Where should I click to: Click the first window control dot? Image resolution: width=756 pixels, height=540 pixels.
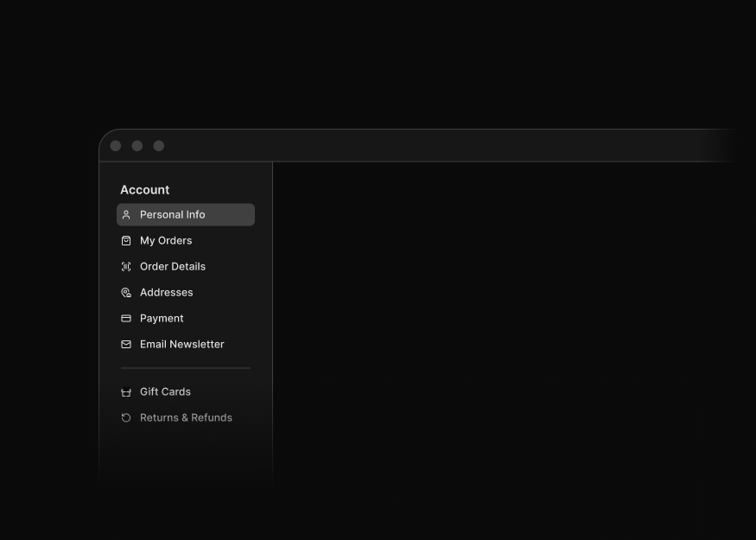tap(116, 146)
